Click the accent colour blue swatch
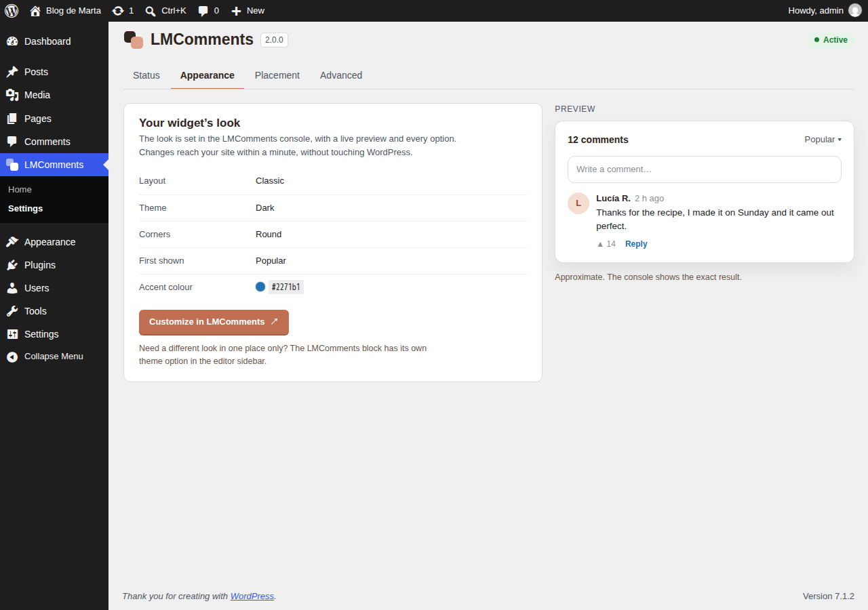Screen dimensions: 868x610 tap(260, 287)
